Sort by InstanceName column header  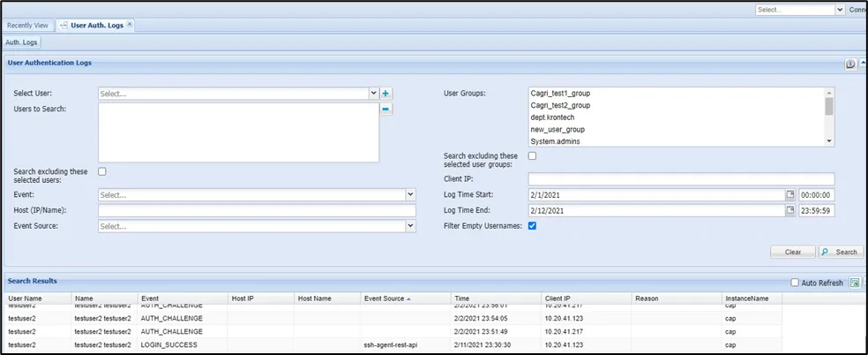pyautogui.click(x=752, y=298)
